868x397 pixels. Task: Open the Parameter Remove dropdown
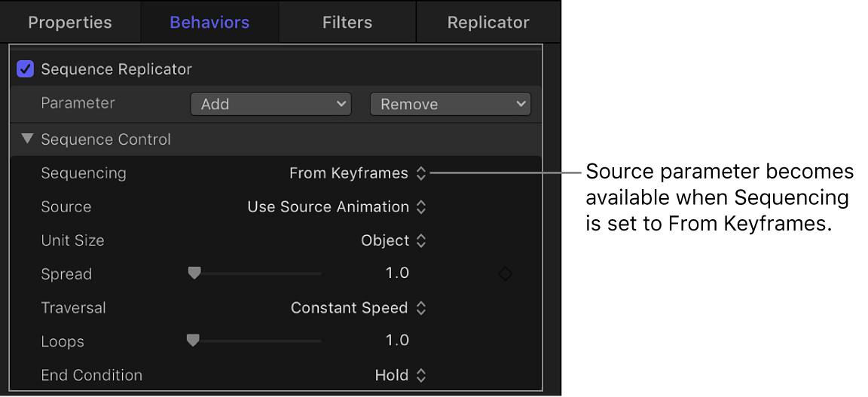[450, 104]
